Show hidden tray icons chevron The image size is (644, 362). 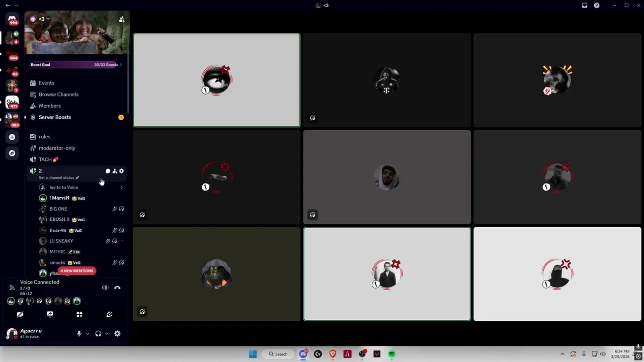[x=562, y=354]
